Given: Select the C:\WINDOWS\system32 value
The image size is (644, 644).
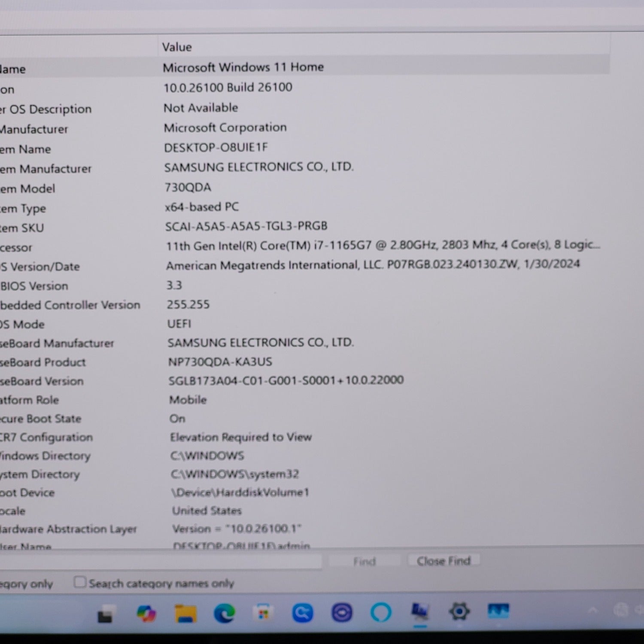Looking at the screenshot, I should [235, 474].
